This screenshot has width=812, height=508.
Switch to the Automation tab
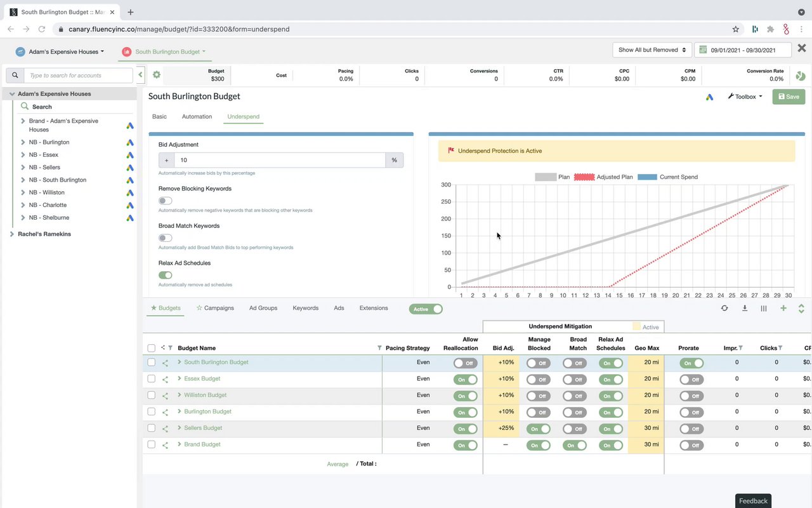coord(197,117)
